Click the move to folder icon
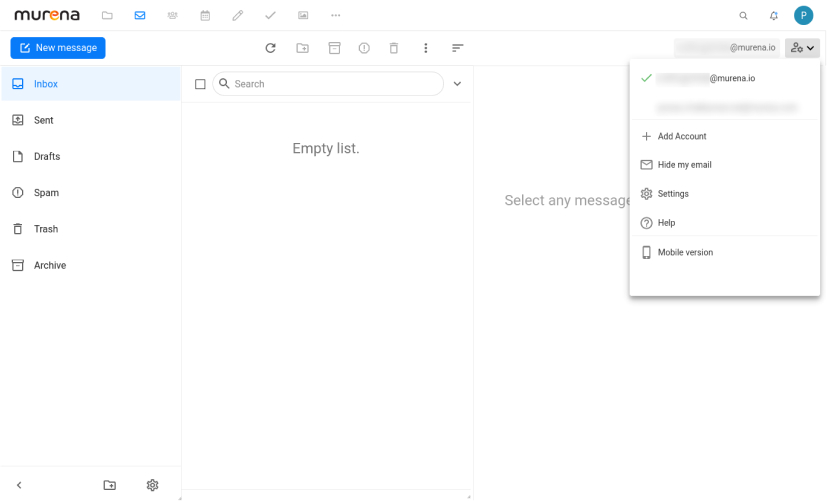The width and height of the screenshot is (827, 501). coord(303,48)
